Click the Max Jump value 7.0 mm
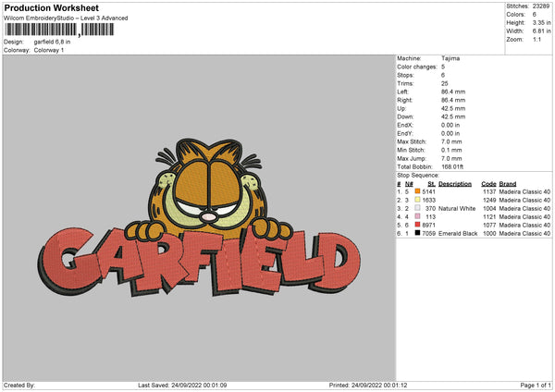555x392 pixels. [x=451, y=158]
